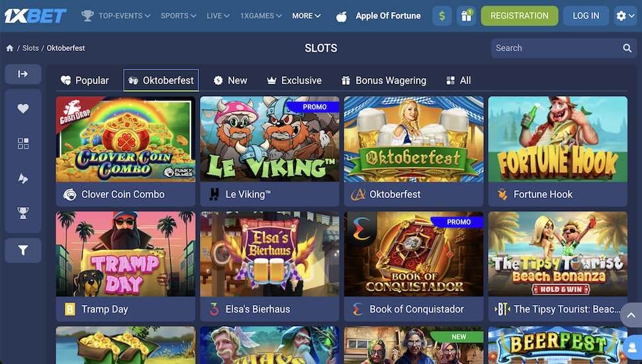Click the trophy icon in left sidebar
Screen dimensions: 642x364
(x=23, y=213)
